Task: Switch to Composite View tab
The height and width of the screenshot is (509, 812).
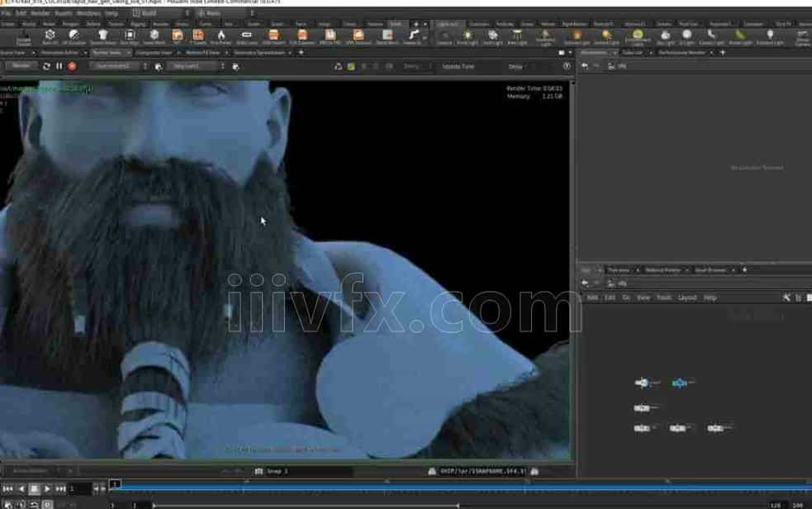Action: (x=154, y=52)
